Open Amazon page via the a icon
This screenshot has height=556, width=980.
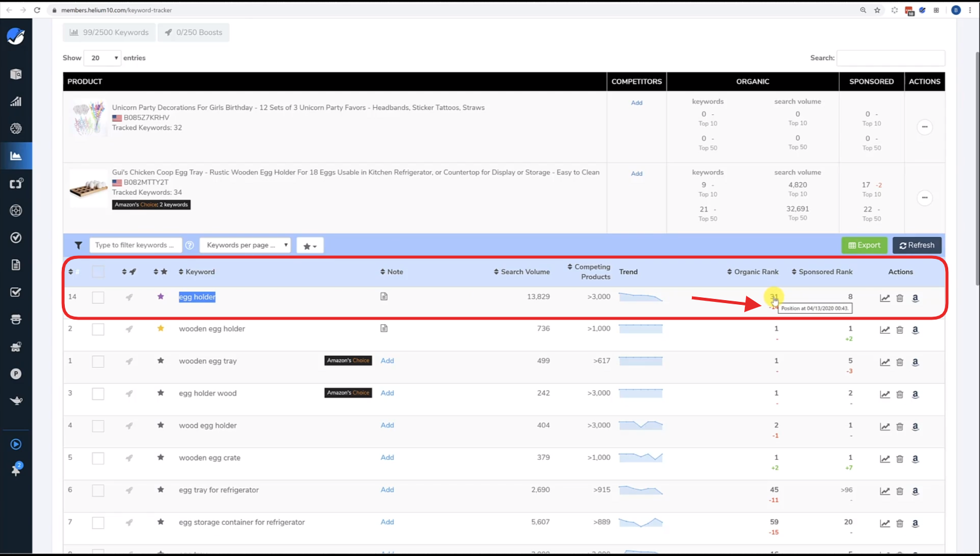point(915,298)
